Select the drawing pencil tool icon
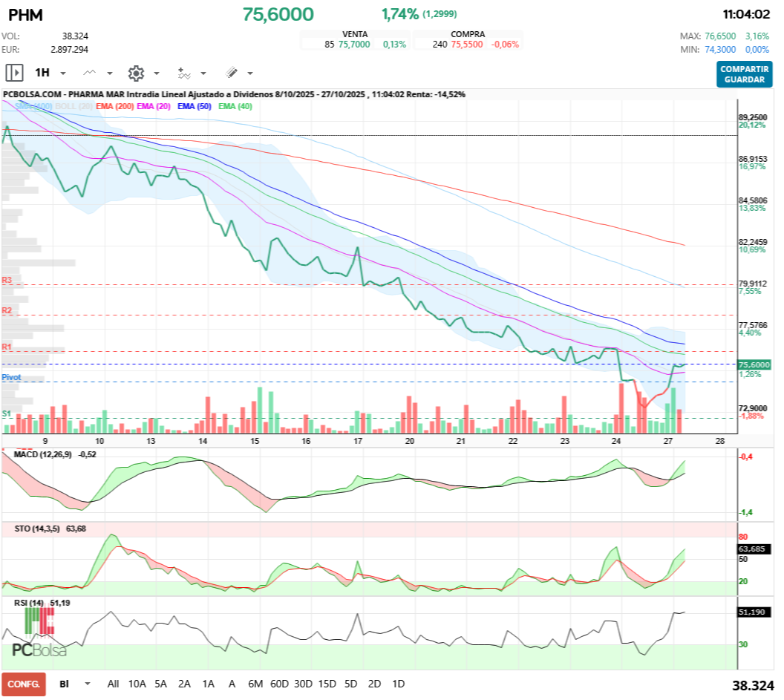Screen dimensions: 784x700 [231, 73]
